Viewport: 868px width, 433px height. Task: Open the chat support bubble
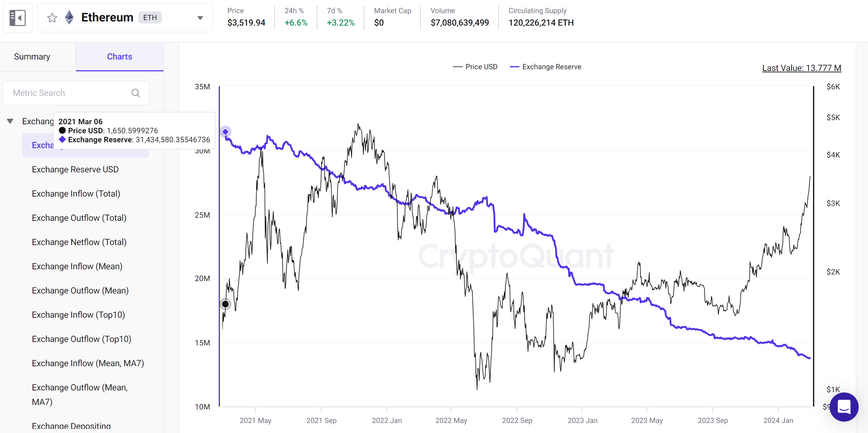[844, 407]
